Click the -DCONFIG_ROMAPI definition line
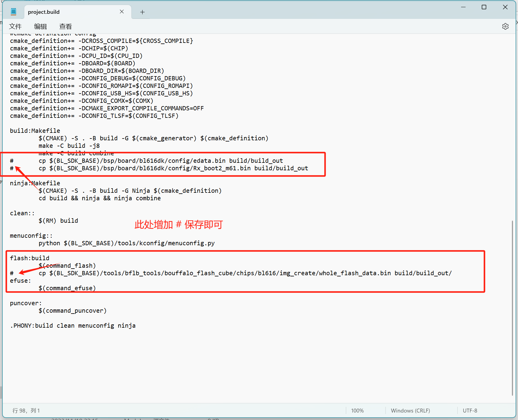The width and height of the screenshot is (518, 420). click(x=102, y=86)
